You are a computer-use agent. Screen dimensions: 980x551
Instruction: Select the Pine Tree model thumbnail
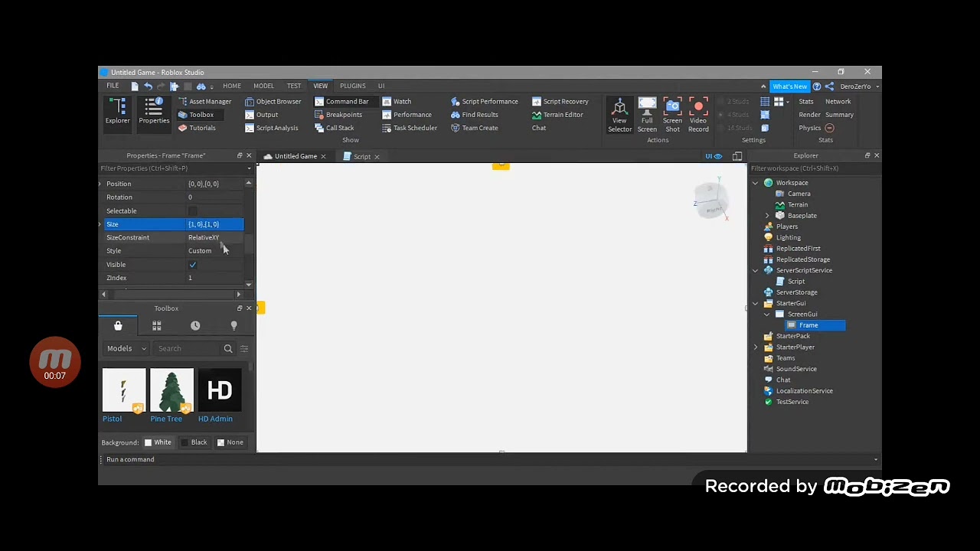[171, 390]
